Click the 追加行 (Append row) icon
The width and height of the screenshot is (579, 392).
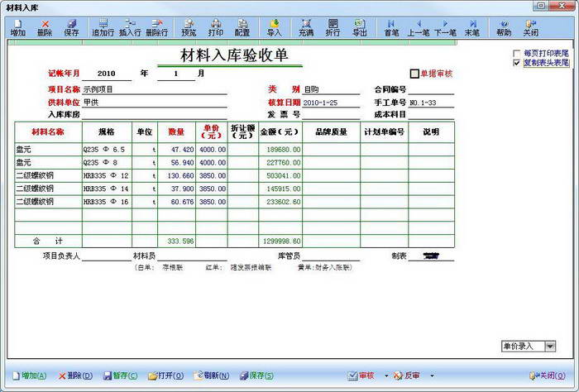(103, 28)
